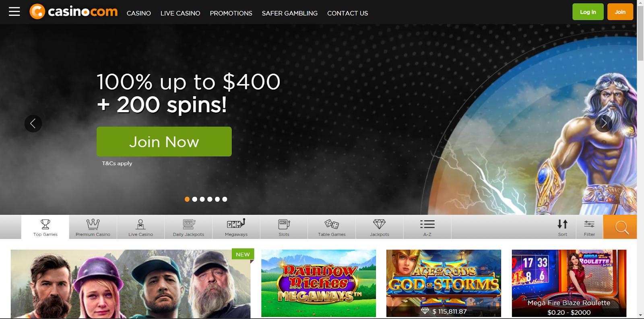
Task: Select the second carousel dot
Action: (195, 199)
